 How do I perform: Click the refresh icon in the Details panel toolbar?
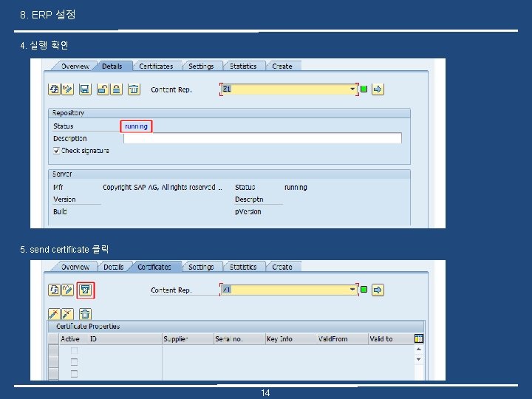tap(54, 89)
